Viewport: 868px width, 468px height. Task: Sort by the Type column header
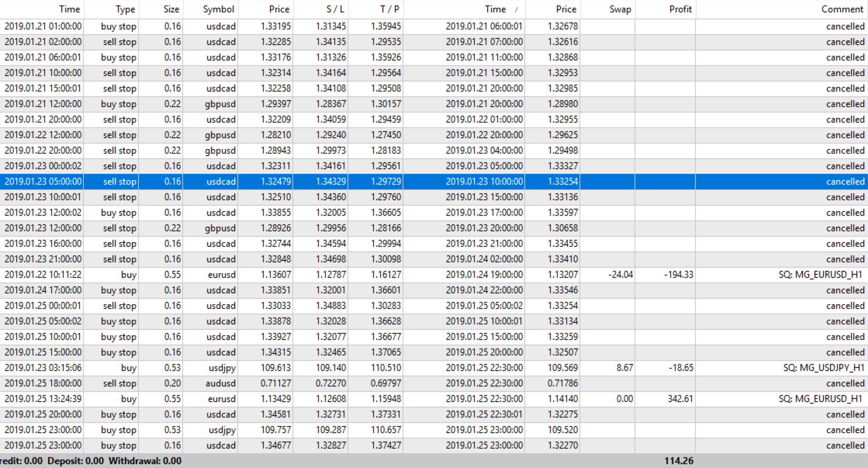click(x=125, y=9)
